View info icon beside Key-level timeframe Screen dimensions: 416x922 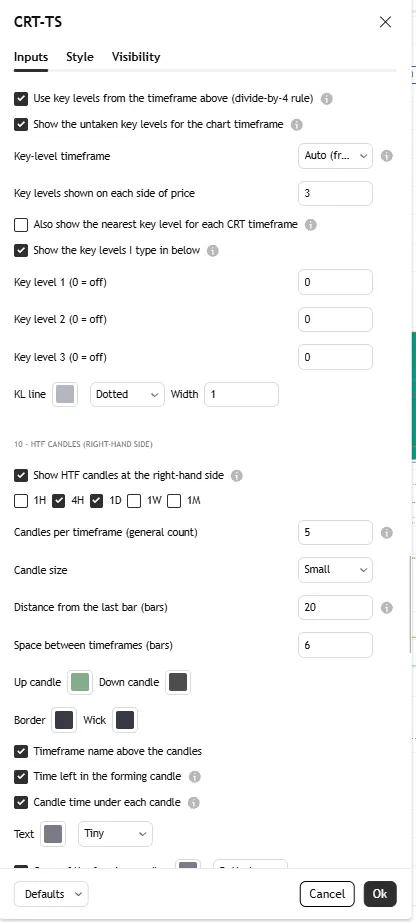[x=387, y=156]
